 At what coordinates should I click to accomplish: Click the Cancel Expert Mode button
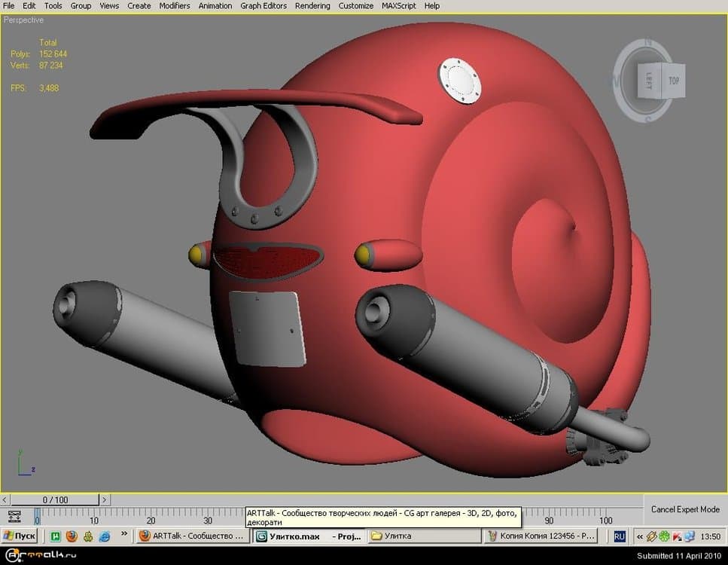[685, 509]
